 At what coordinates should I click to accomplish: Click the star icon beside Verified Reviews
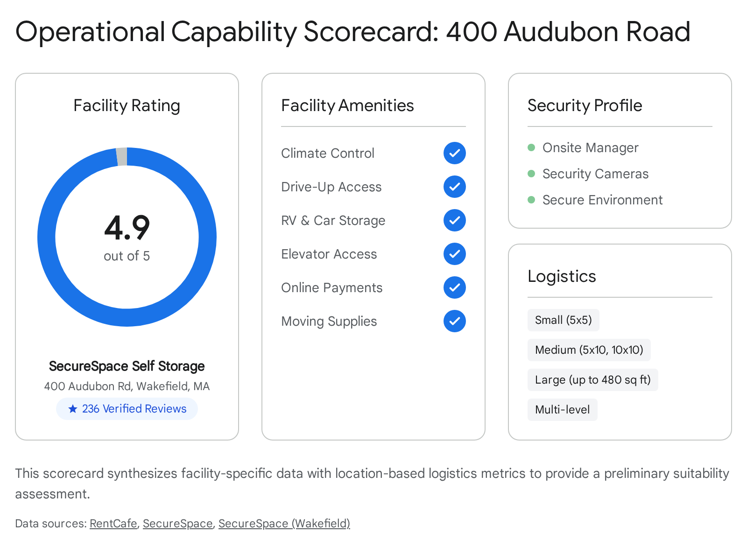click(x=73, y=409)
